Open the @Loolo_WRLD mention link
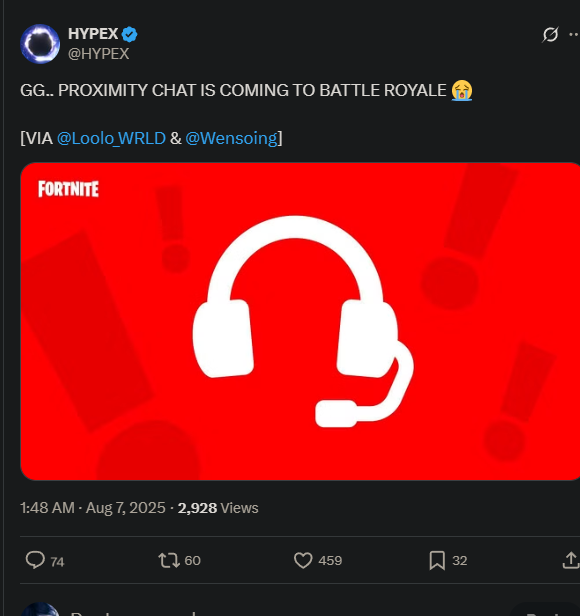The width and height of the screenshot is (580, 616). point(111,138)
